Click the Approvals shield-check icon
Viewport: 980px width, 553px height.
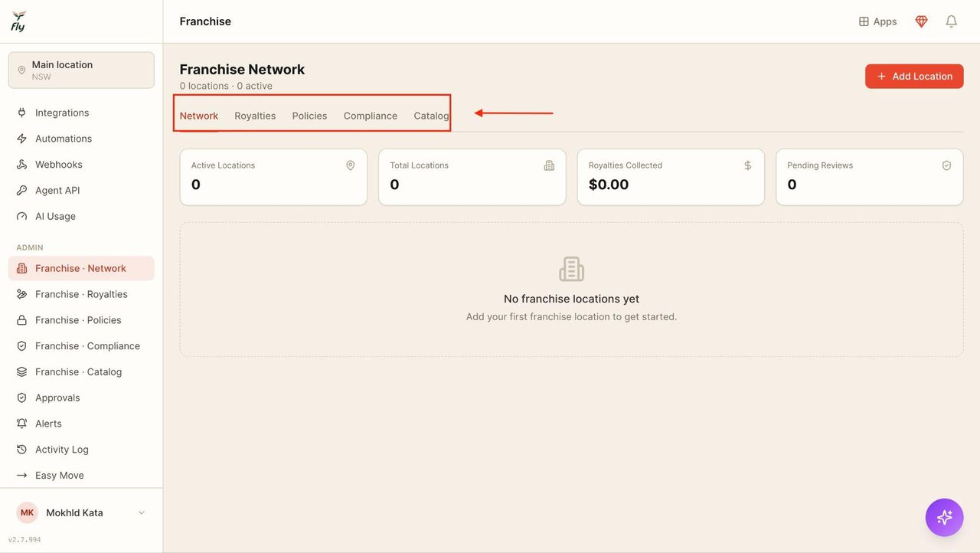click(22, 398)
